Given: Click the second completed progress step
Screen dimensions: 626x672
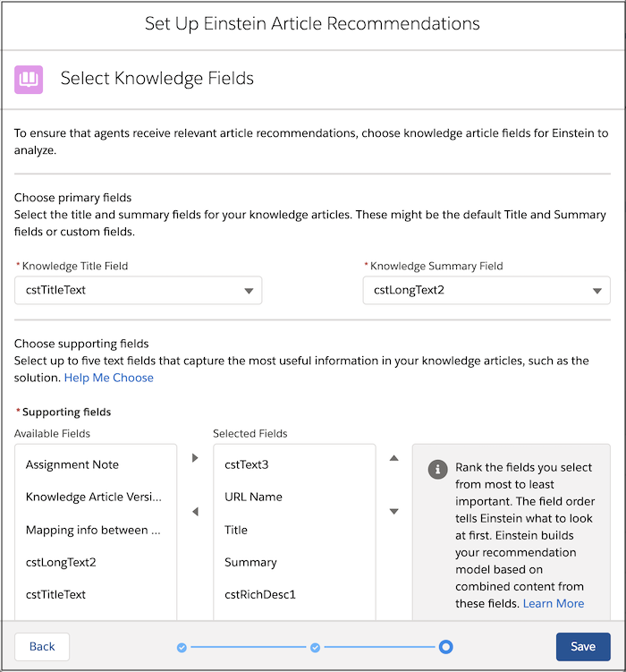Looking at the screenshot, I should point(315,647).
